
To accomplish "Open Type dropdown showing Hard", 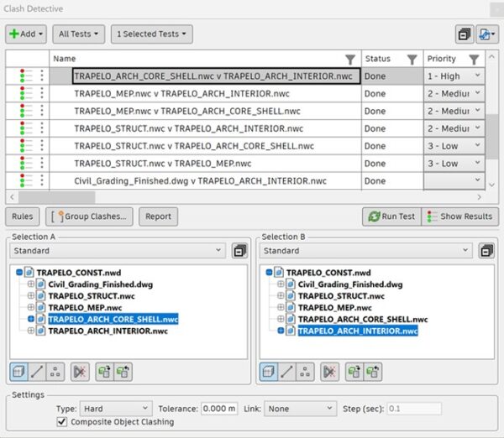I will click(x=116, y=409).
